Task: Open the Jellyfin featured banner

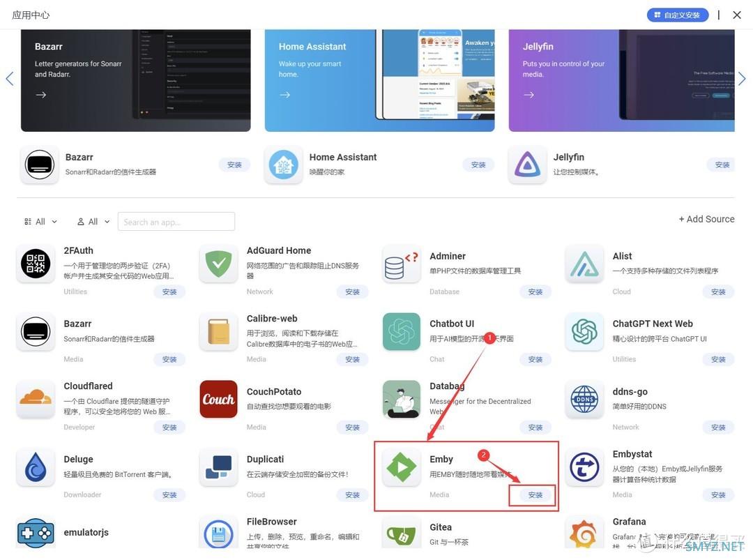Action: pyautogui.click(x=621, y=80)
